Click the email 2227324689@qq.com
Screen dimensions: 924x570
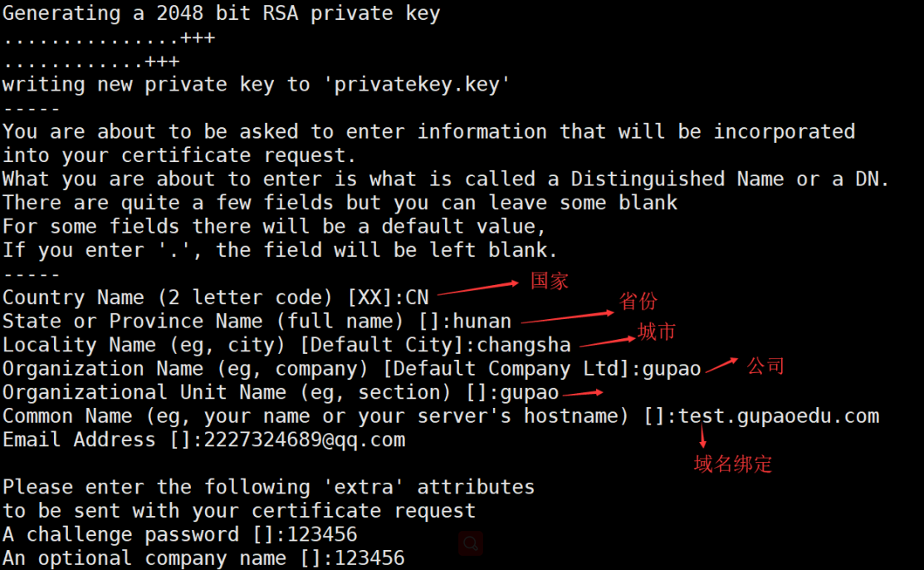pyautogui.click(x=304, y=440)
